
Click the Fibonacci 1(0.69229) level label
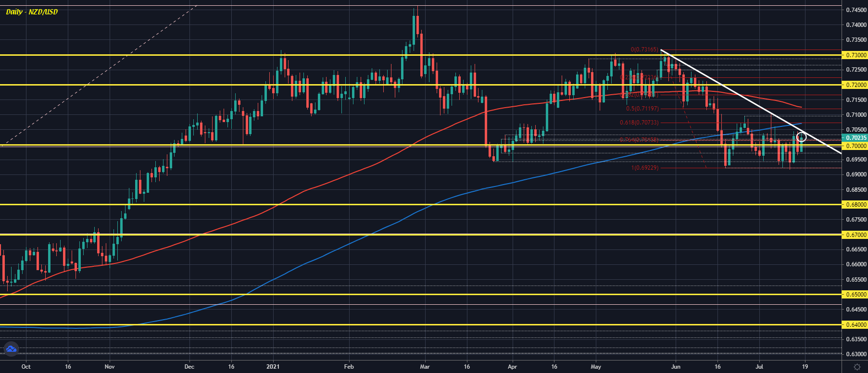[644, 168]
